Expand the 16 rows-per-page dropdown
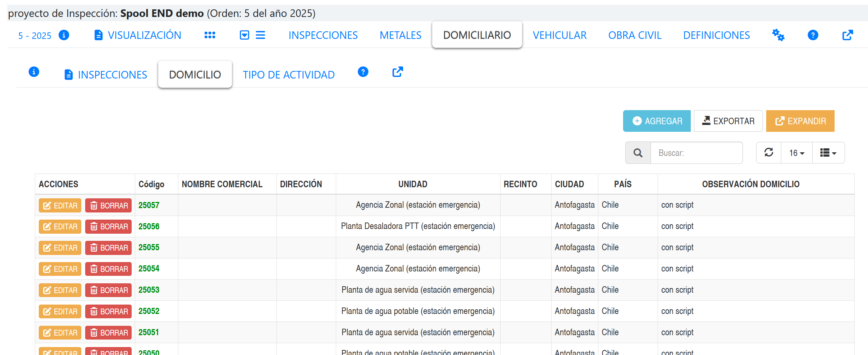This screenshot has width=868, height=355. (x=796, y=153)
